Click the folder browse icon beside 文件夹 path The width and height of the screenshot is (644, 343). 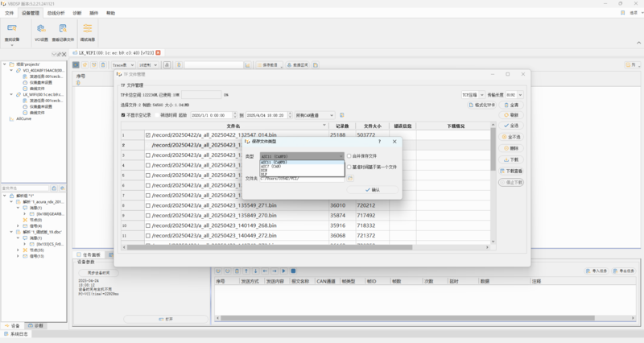click(350, 178)
